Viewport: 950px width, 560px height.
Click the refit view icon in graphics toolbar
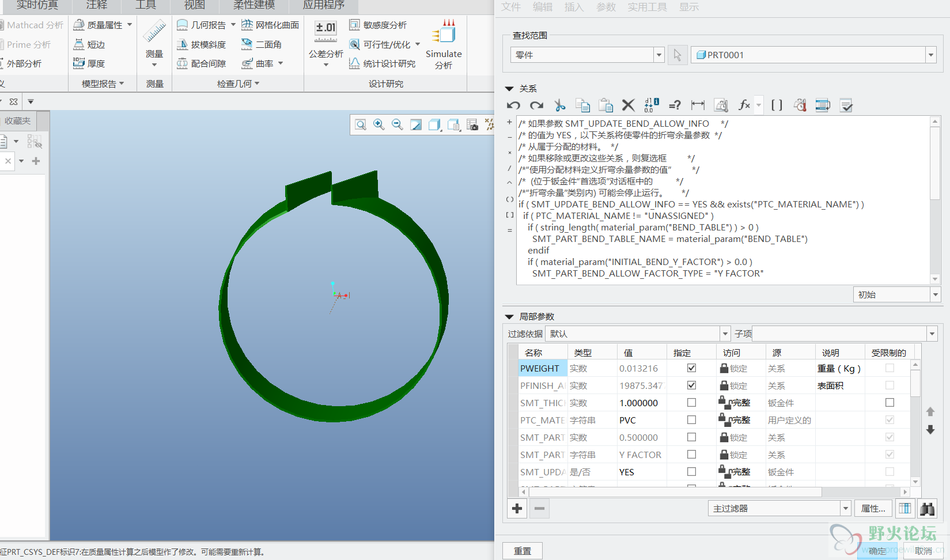pos(361,124)
